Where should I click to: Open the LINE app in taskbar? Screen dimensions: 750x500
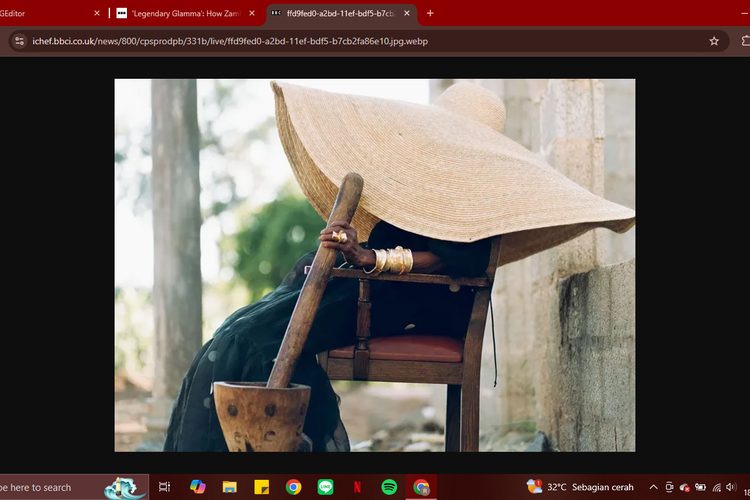[325, 487]
